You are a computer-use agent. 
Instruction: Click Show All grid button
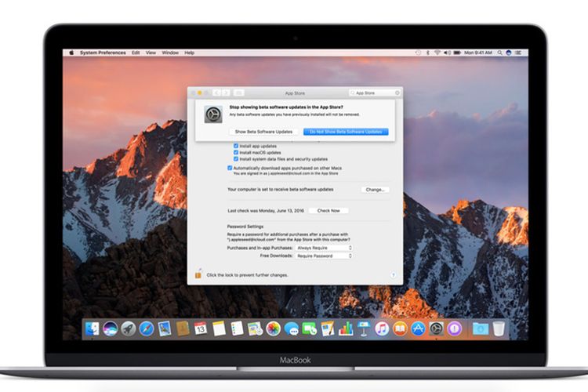click(x=239, y=93)
